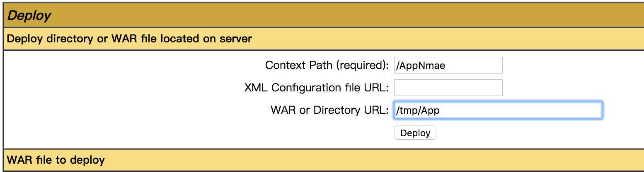Viewport: 644px width, 172px height.
Task: Click the "WAR file to deploy" heading
Action: [56, 160]
